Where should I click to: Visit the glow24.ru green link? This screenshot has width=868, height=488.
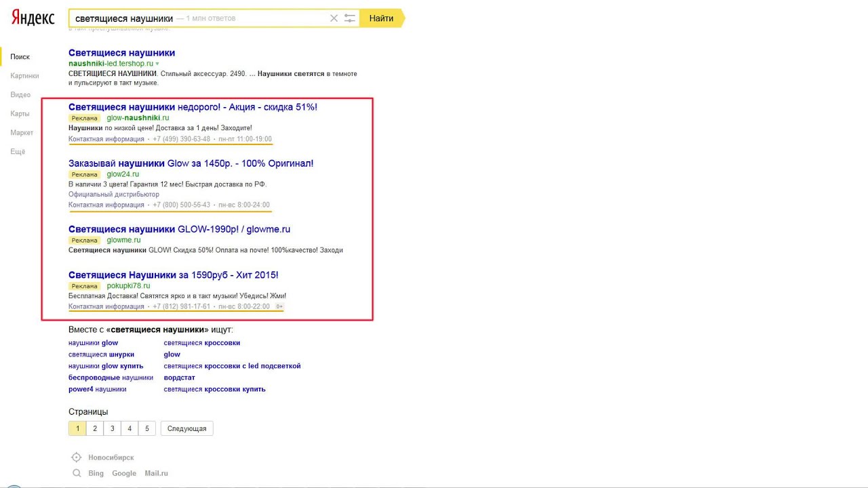click(123, 174)
